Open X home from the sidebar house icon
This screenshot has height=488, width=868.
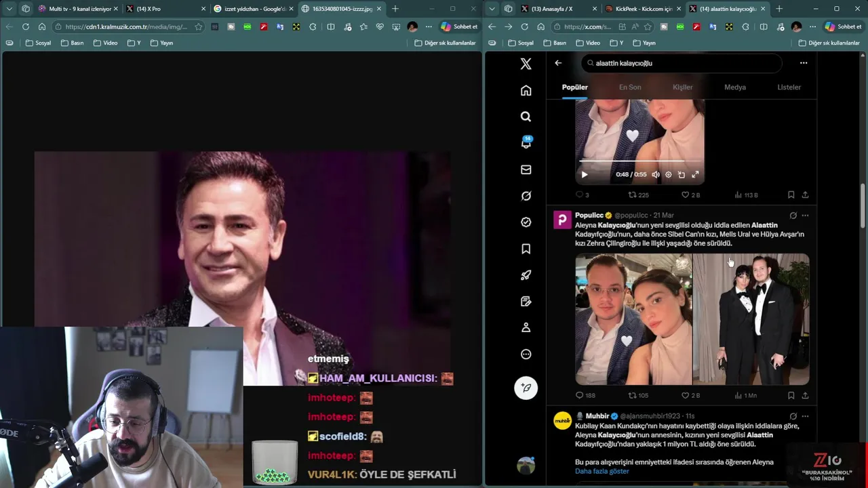(x=526, y=91)
